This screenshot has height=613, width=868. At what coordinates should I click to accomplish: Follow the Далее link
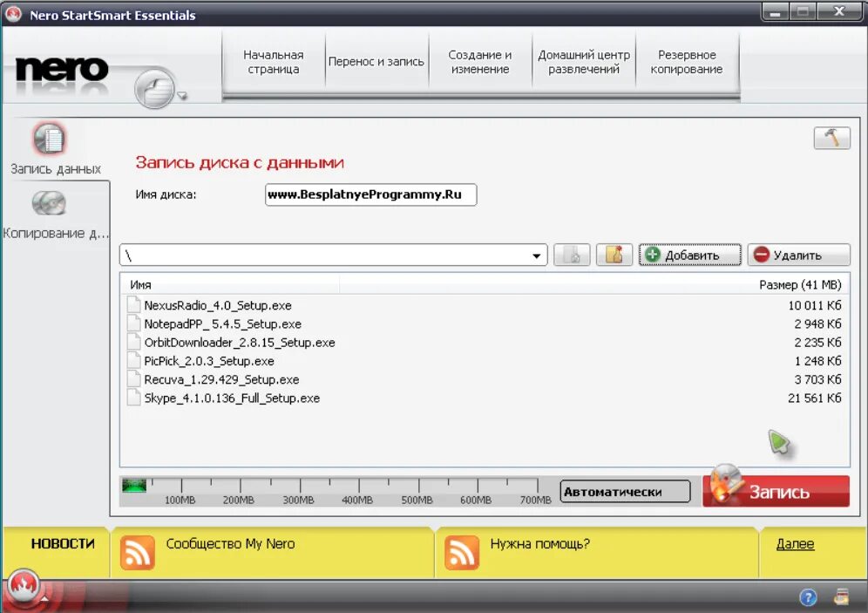pos(795,544)
